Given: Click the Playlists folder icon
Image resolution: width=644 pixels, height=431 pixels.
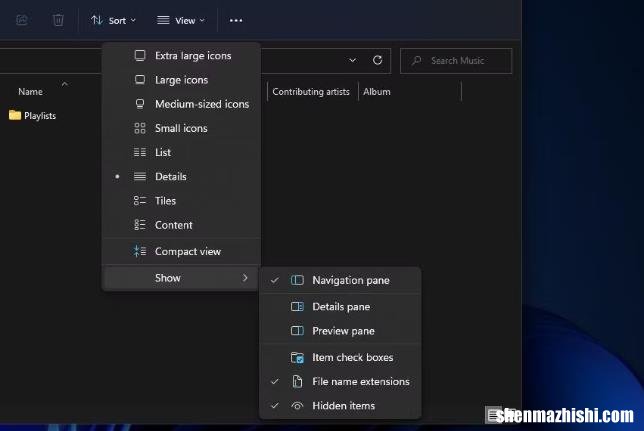Looking at the screenshot, I should coord(15,115).
